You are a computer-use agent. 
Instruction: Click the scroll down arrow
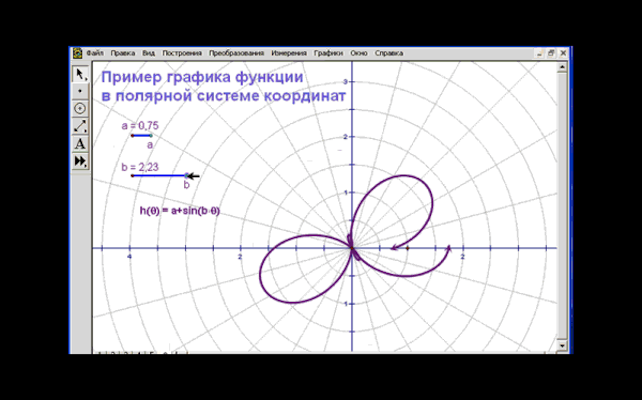pyautogui.click(x=562, y=346)
